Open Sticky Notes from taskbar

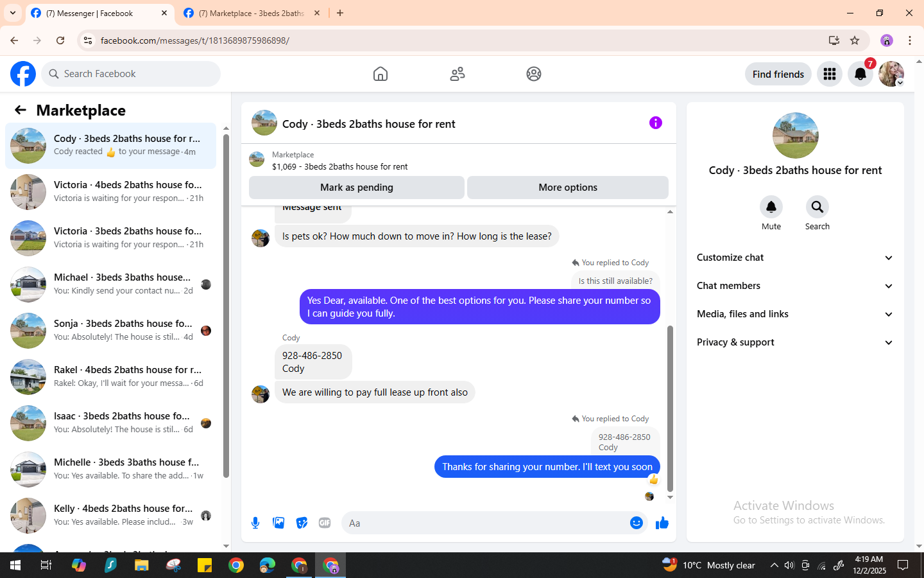tap(205, 565)
